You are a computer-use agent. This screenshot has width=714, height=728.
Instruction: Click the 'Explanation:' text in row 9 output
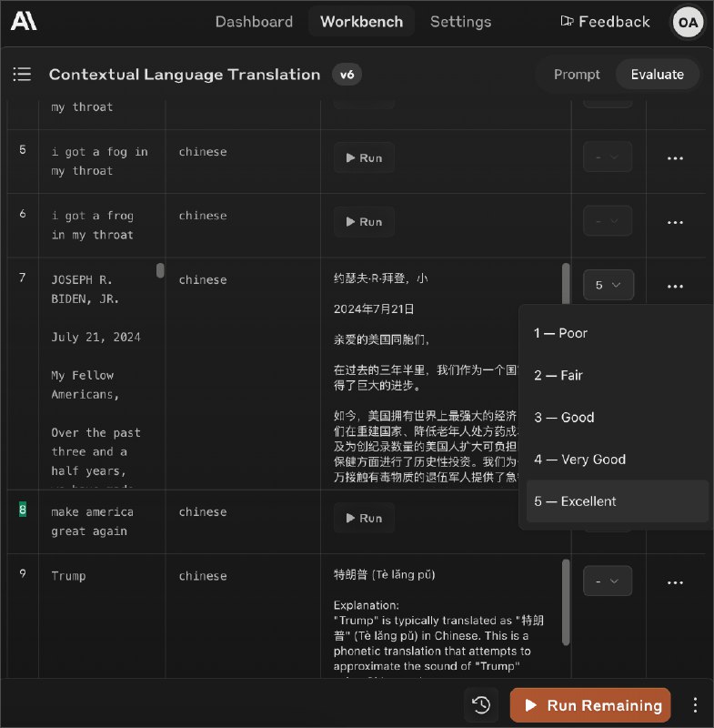coord(366,605)
